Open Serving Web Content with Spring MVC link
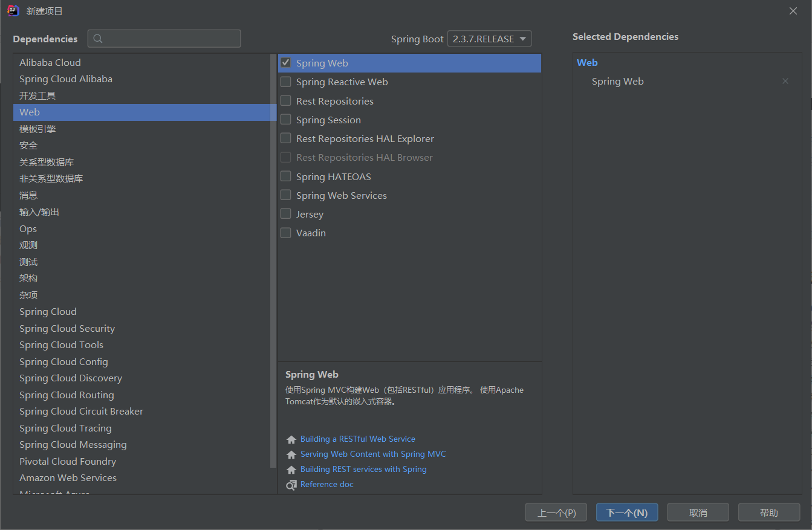 [x=373, y=454]
